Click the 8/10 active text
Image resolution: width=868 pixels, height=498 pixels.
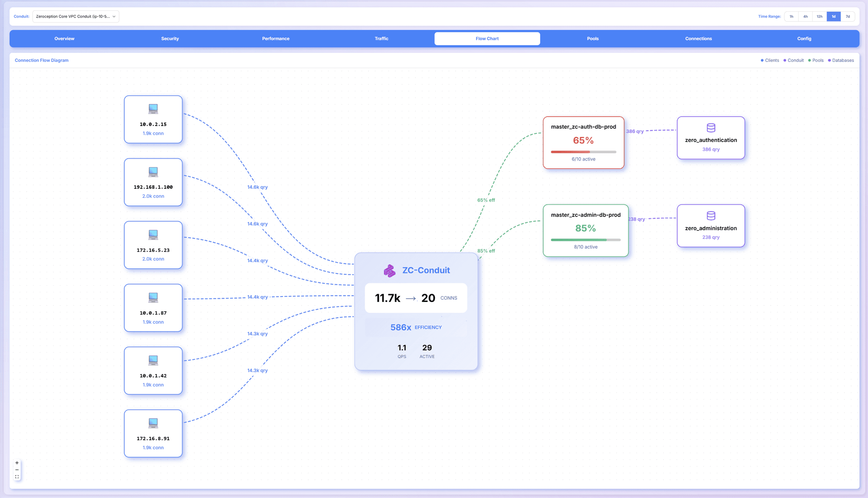[x=585, y=247]
